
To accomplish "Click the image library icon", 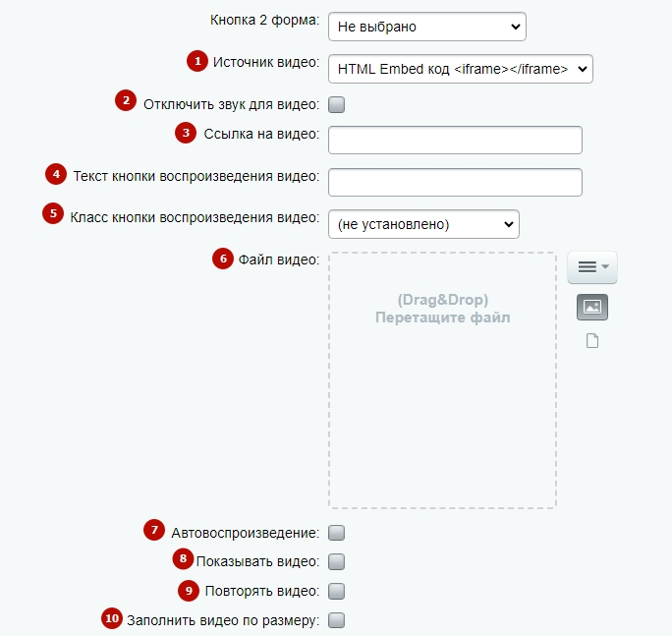I will click(592, 307).
